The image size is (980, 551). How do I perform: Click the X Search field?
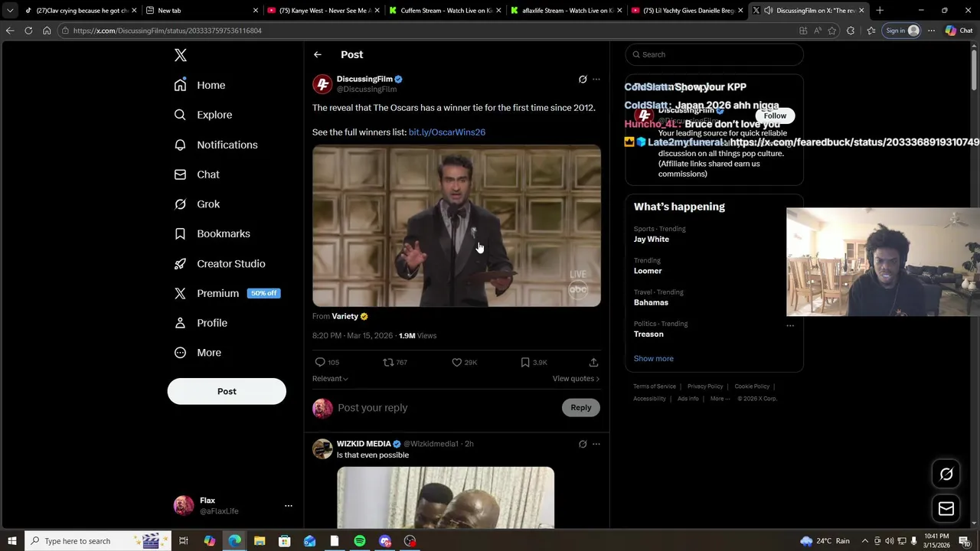click(x=714, y=54)
